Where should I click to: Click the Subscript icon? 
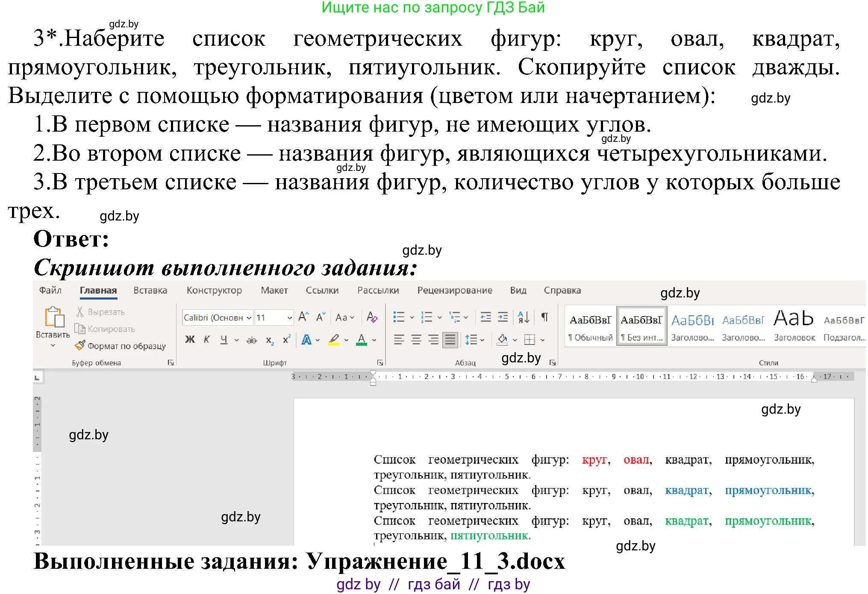tap(269, 340)
